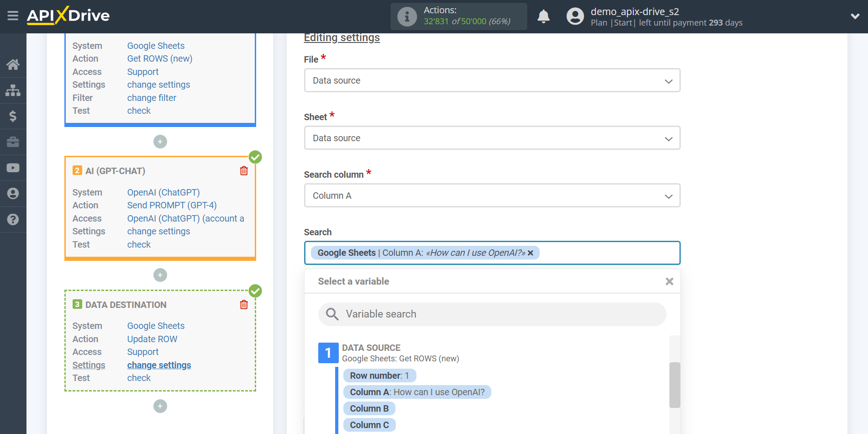Click Google Sheets link in Data Destination
Viewport: 868px width, 434px height.
click(156, 326)
